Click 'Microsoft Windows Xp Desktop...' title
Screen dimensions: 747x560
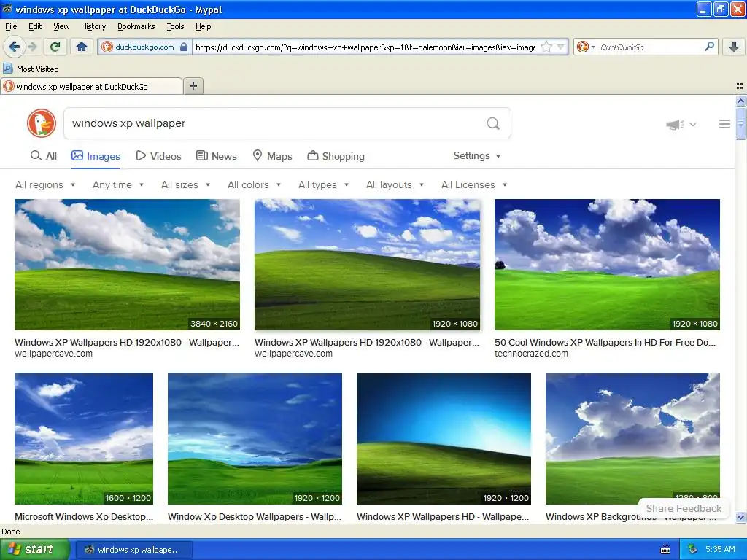pyautogui.click(x=84, y=517)
